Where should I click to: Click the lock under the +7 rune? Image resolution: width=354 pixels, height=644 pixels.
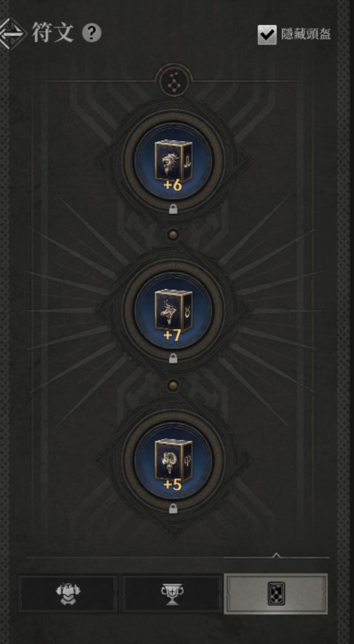click(174, 358)
